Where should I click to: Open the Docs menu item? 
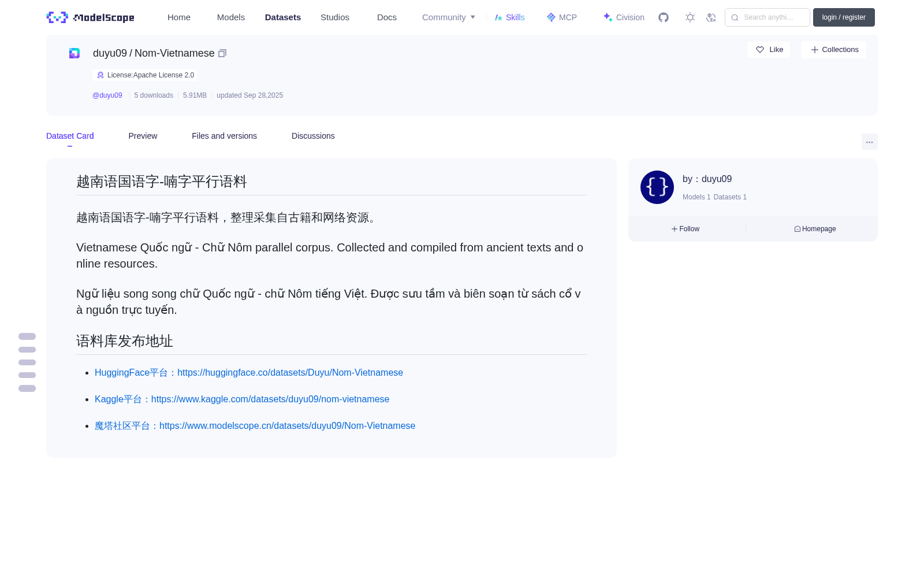(387, 17)
